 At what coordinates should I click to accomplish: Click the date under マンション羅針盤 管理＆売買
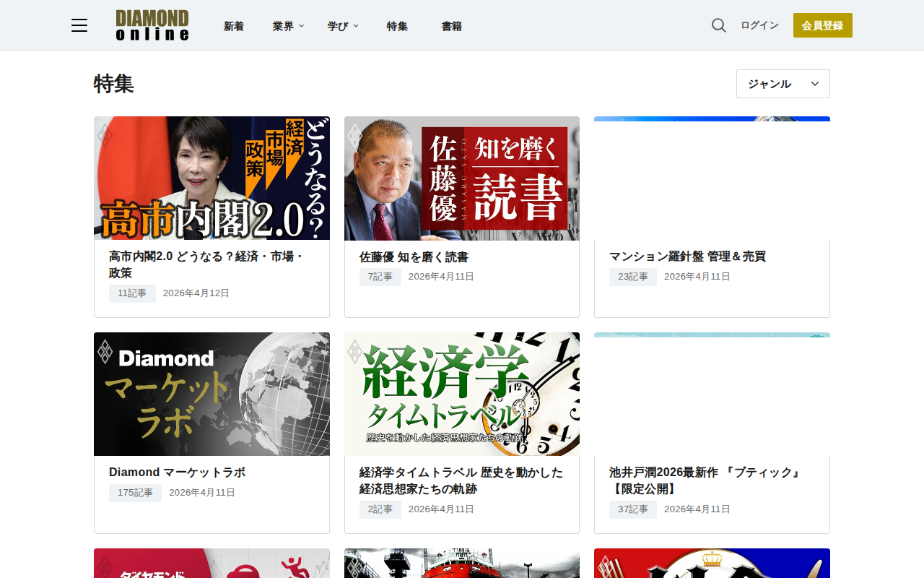pyautogui.click(x=697, y=277)
